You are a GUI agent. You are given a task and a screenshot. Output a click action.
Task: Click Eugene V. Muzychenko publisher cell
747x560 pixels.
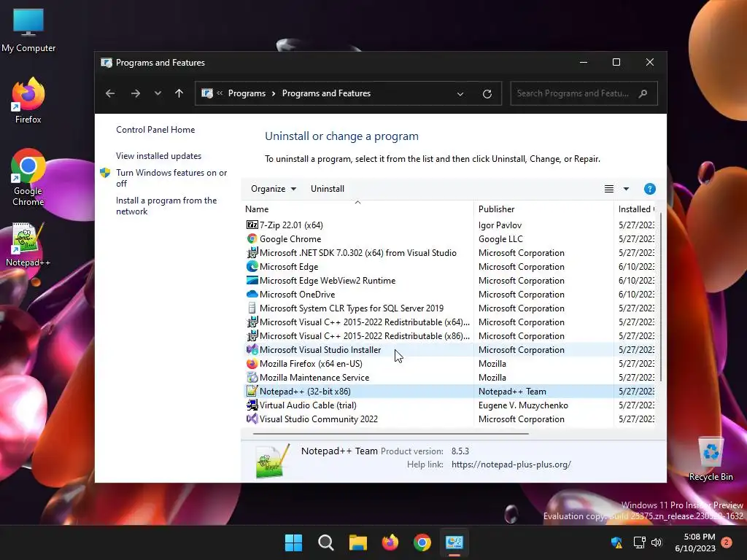pos(523,405)
